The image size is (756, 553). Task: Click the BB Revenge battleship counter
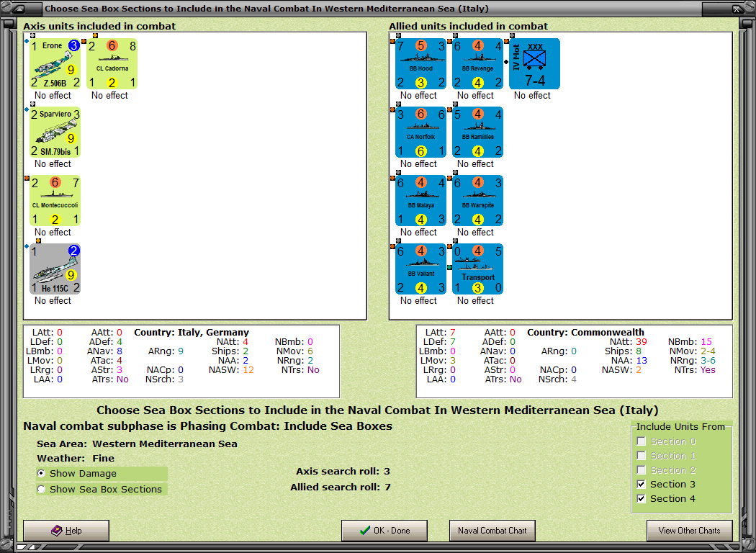click(x=478, y=63)
